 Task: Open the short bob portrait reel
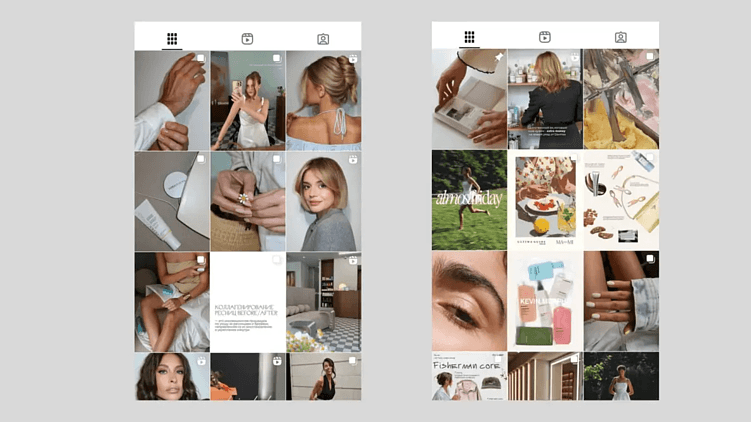tap(324, 201)
